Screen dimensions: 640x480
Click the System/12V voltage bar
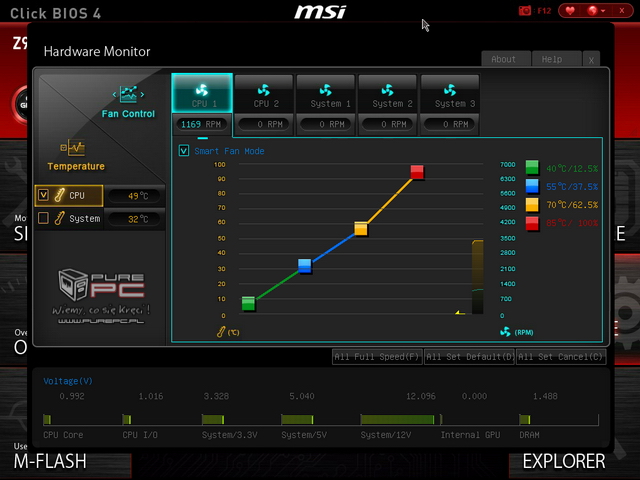click(x=398, y=419)
